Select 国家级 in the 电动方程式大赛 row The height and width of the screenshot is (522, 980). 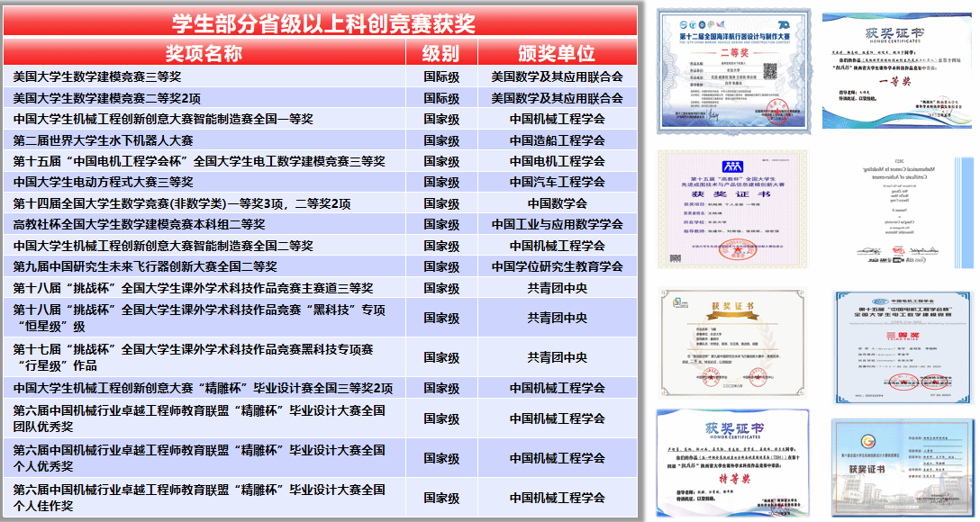pos(441,182)
